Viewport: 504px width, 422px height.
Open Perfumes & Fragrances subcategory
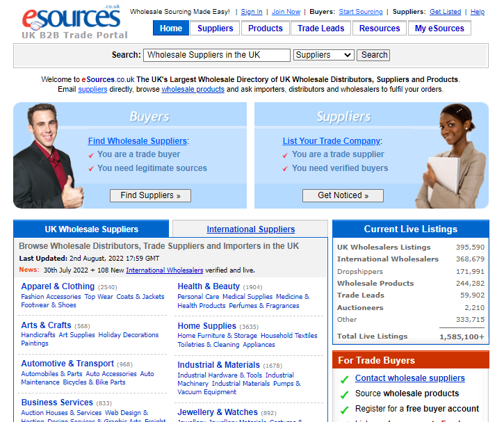click(264, 306)
